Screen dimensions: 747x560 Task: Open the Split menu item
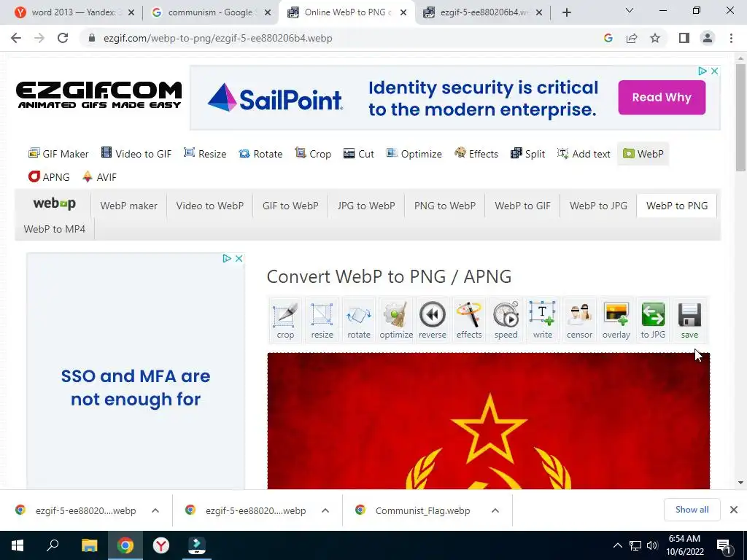(x=527, y=154)
